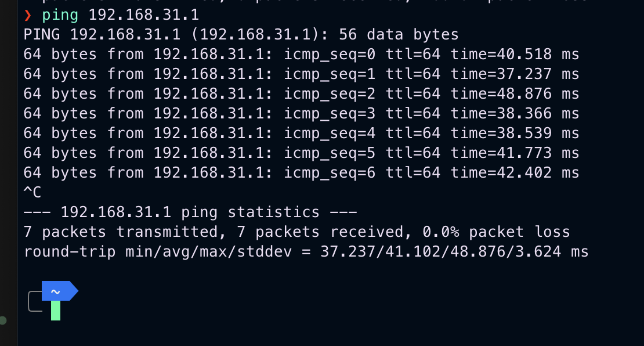
Task: Click the PING header line showing 56 data bytes
Action: (241, 34)
